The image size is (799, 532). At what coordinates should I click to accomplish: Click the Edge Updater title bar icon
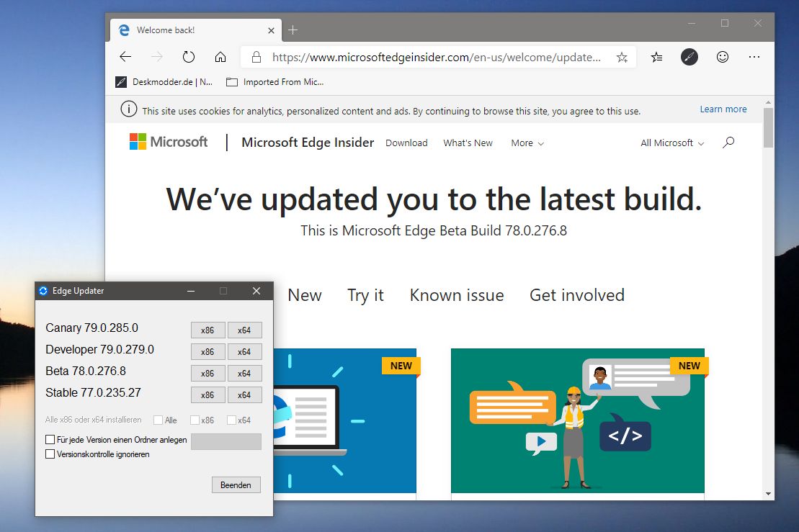tap(43, 291)
